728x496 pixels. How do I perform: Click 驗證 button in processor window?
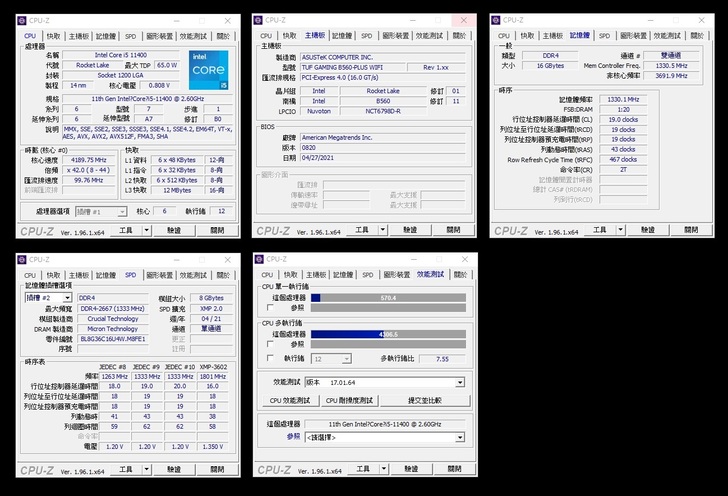pyautogui.click(x=174, y=230)
